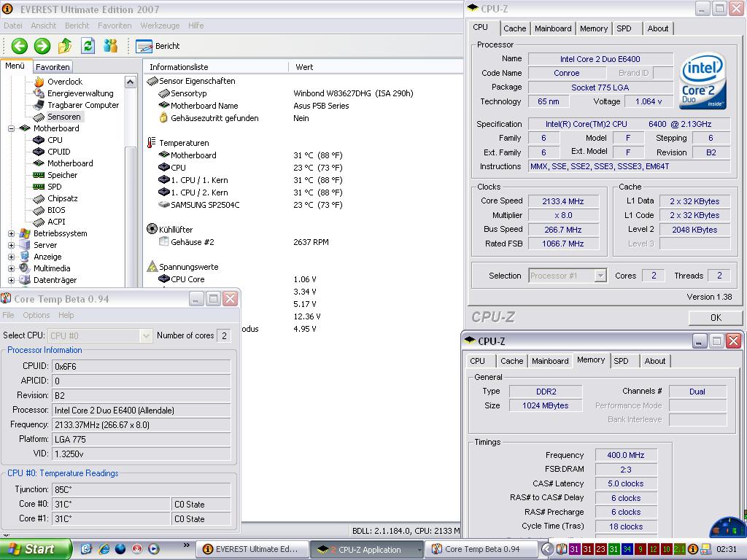This screenshot has width=747, height=560.
Task: Select Chipsatz in the EVEREST tree
Action: 63,198
